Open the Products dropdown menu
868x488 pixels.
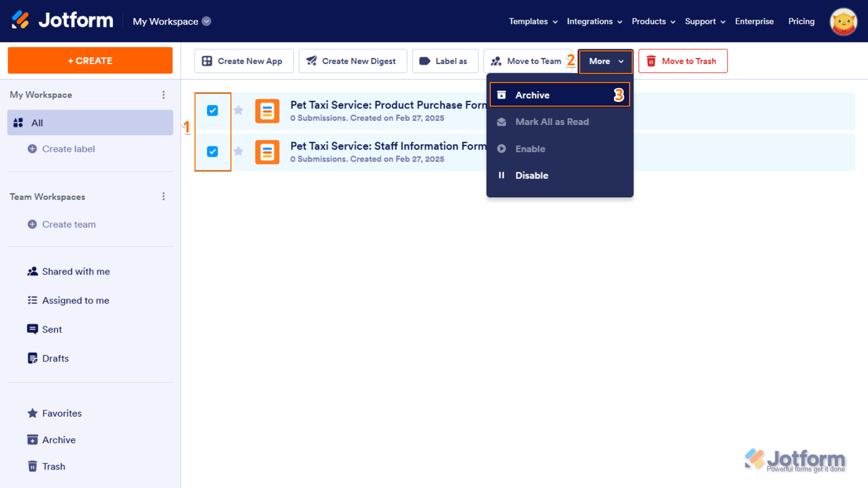point(653,21)
